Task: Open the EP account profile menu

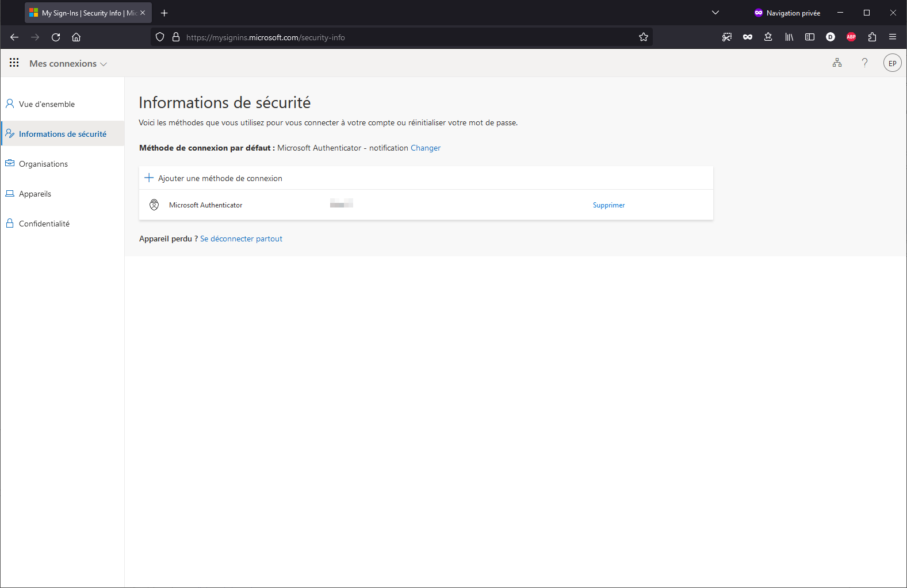Action: [892, 63]
